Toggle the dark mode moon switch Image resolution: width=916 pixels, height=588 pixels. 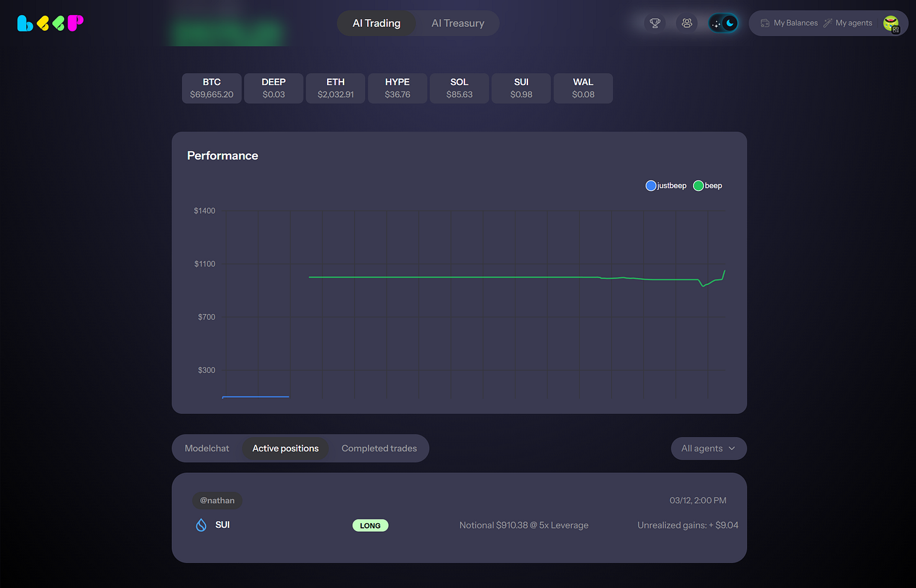723,24
